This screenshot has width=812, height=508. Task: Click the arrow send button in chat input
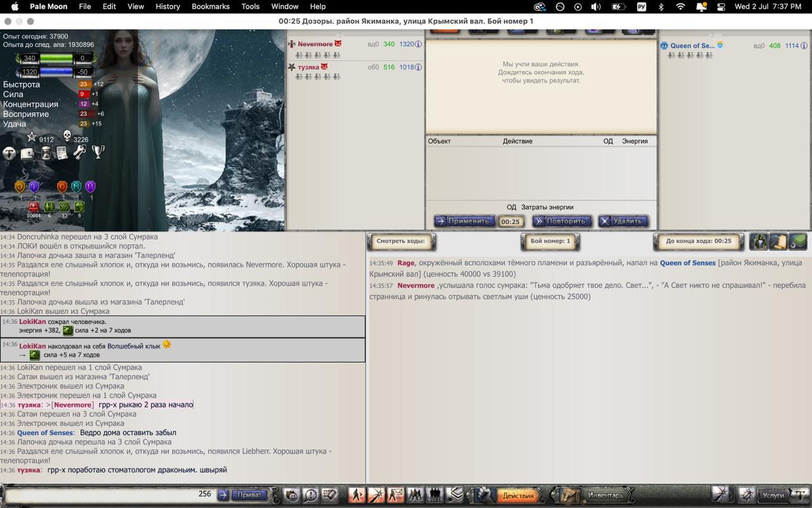click(x=223, y=495)
